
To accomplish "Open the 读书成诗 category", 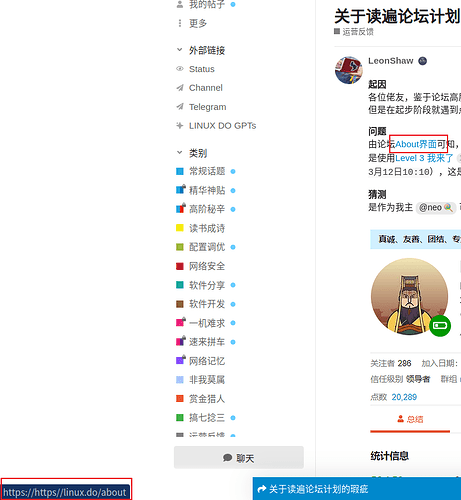I will 207,228.
